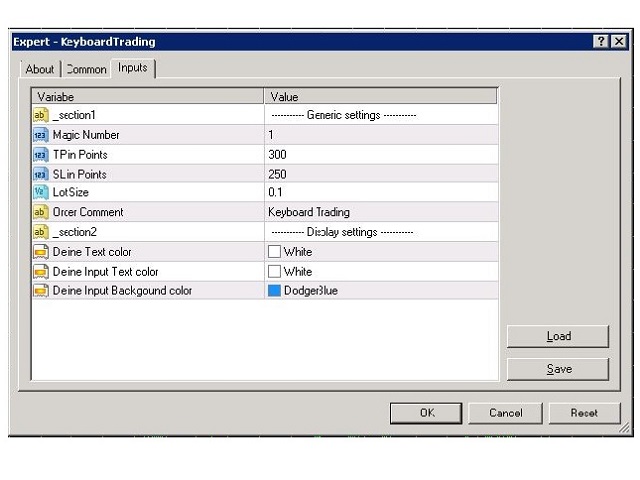Click the Cancel button

(x=505, y=413)
